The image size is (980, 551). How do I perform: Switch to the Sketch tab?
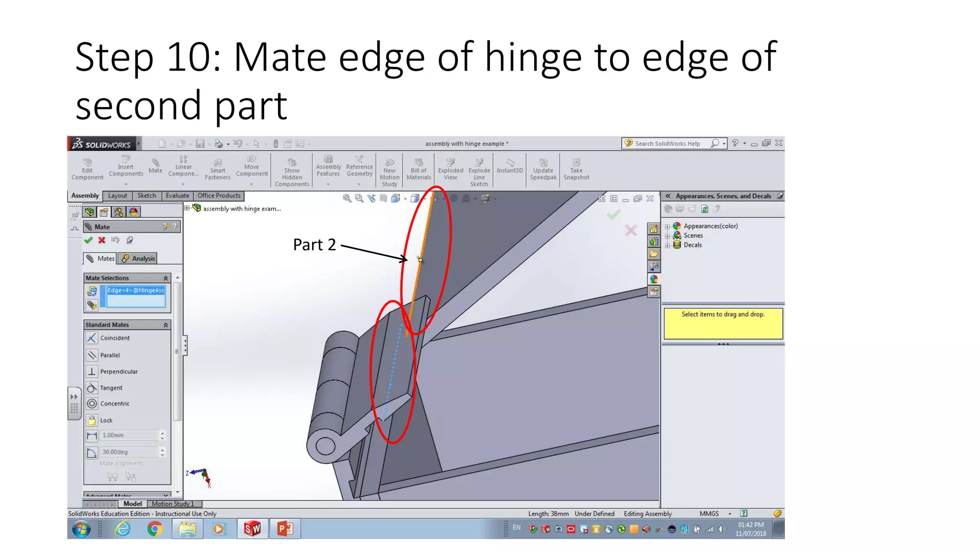click(x=147, y=196)
